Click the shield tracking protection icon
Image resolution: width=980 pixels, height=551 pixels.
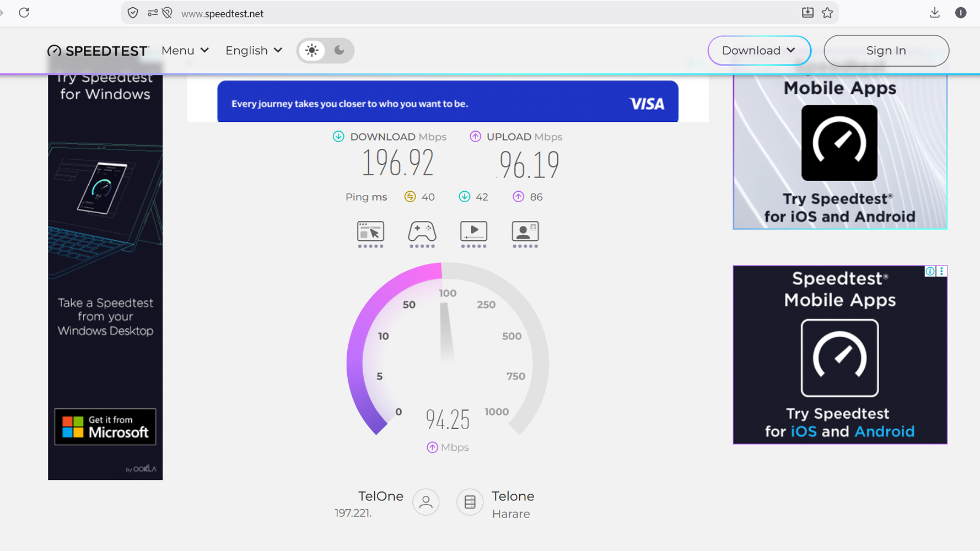133,13
